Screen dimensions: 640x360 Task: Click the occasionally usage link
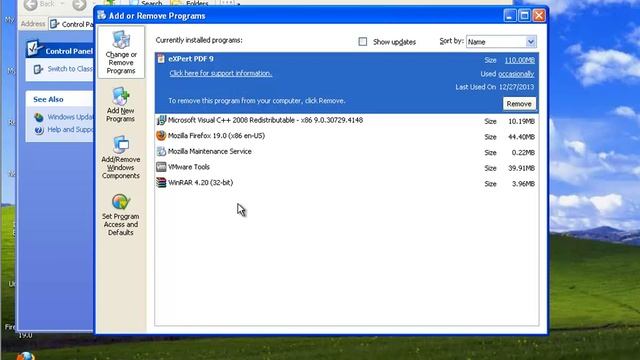pyautogui.click(x=516, y=74)
